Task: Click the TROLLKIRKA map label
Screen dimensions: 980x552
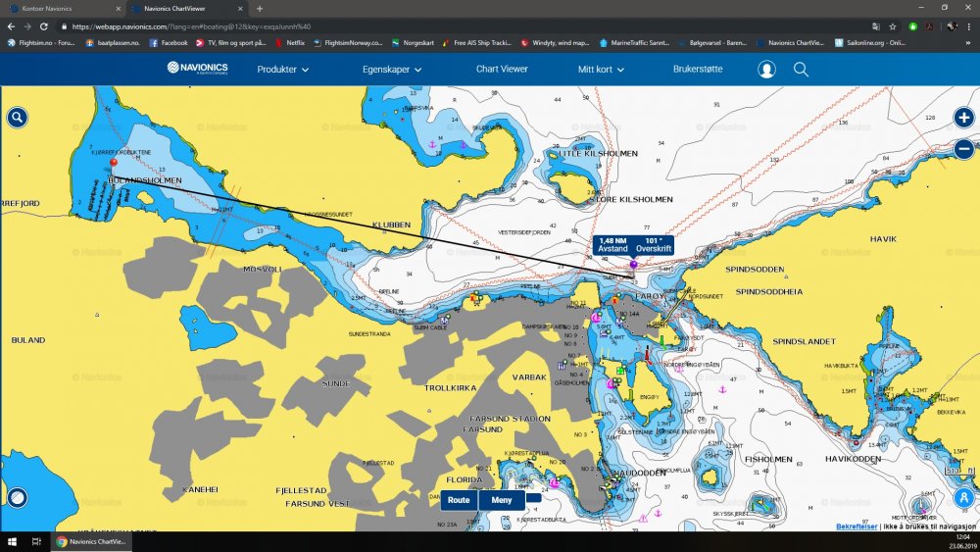Action: click(x=450, y=388)
